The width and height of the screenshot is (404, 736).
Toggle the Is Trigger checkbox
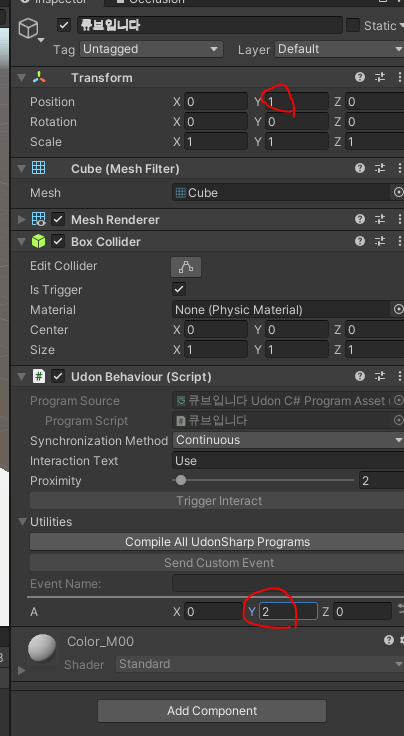pyautogui.click(x=179, y=289)
